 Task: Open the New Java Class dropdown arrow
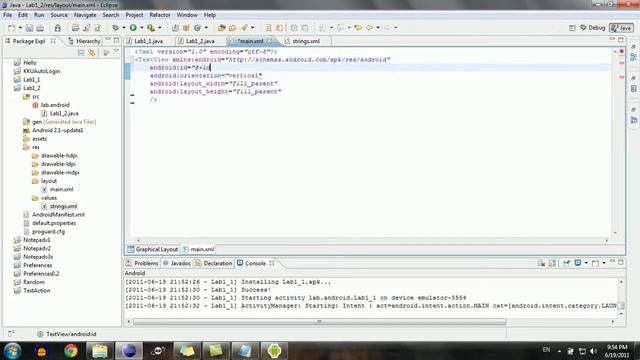point(206,28)
